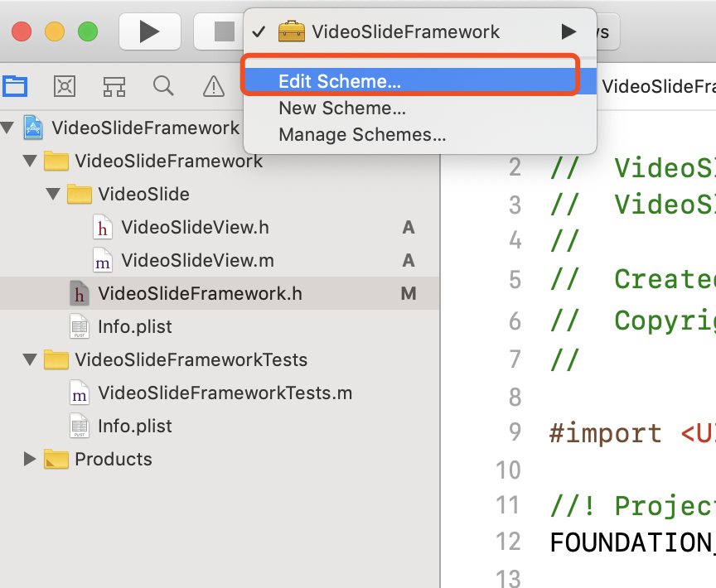Select New Scheme… menu entry
This screenshot has height=588, width=716.
coord(420,108)
